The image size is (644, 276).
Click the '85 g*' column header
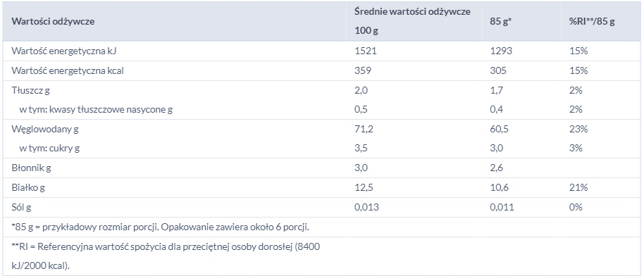500,22
